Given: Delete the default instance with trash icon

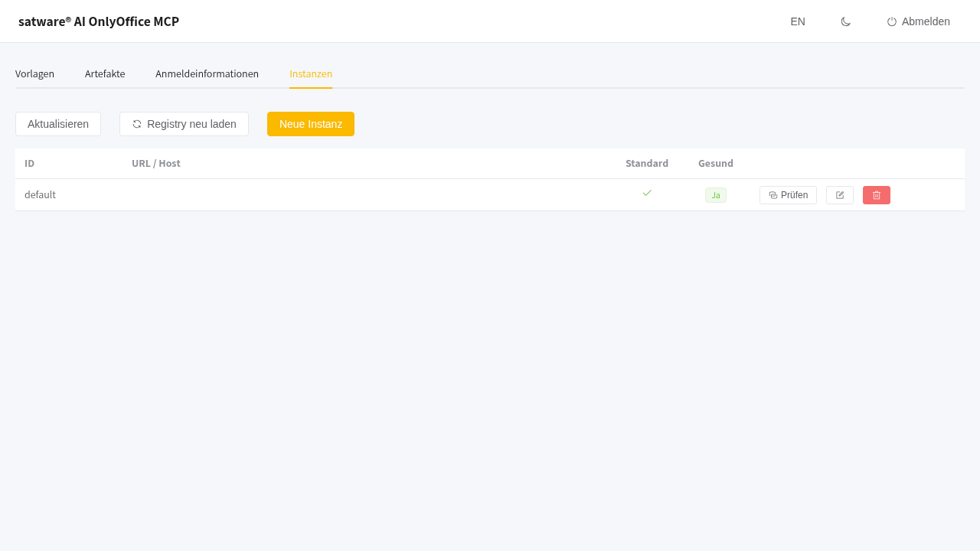Looking at the screenshot, I should pyautogui.click(x=877, y=195).
